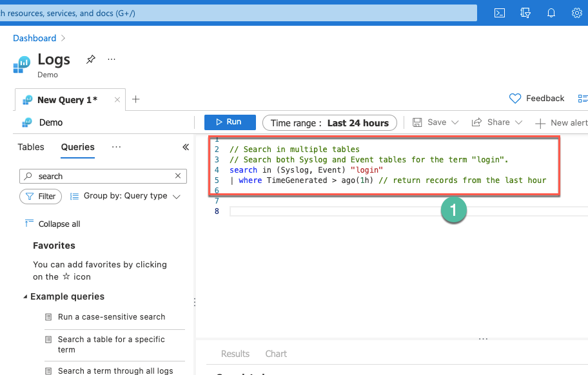
Task: Run the query
Action: click(x=230, y=122)
